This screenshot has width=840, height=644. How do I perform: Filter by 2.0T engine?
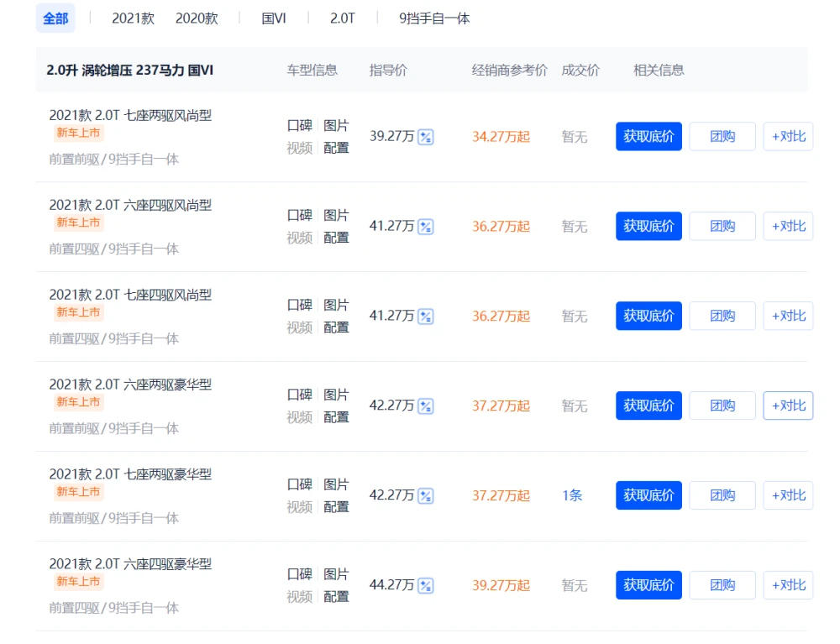(x=343, y=18)
